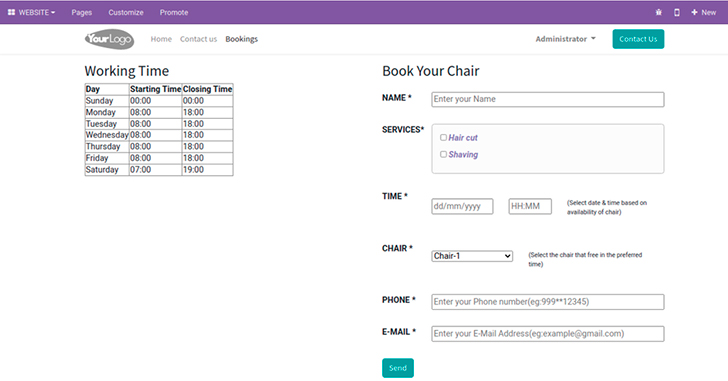Viewport: 728px width, 381px height.
Task: Click the Tuesday row day cell
Action: pyautogui.click(x=107, y=124)
